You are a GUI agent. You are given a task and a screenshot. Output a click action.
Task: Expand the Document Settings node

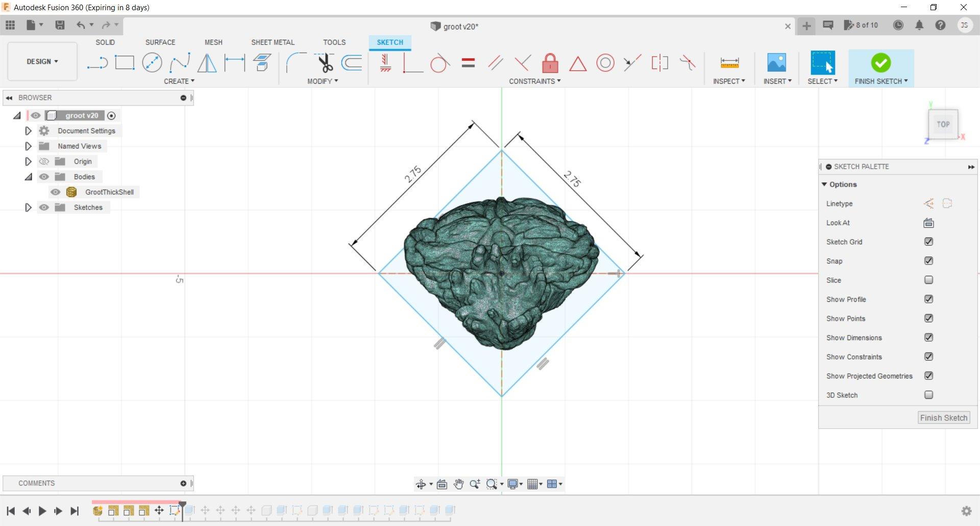pyautogui.click(x=29, y=131)
